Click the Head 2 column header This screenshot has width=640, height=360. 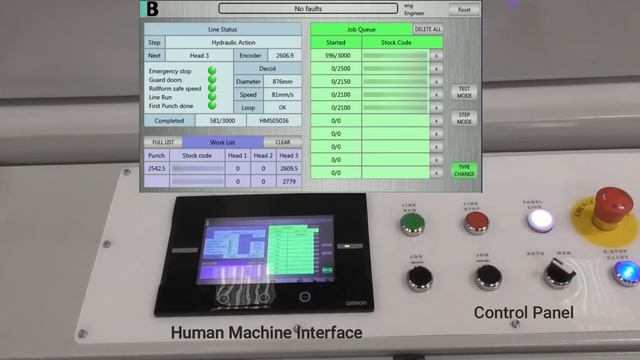(263, 156)
